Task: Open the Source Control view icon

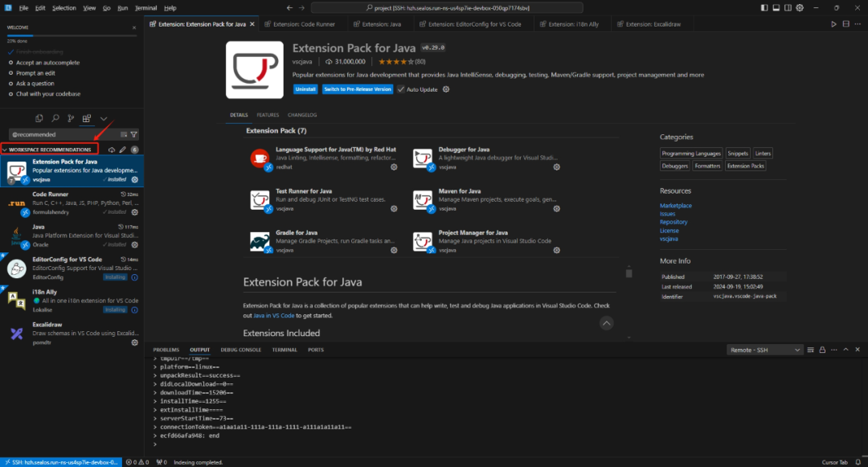Action: coord(70,119)
